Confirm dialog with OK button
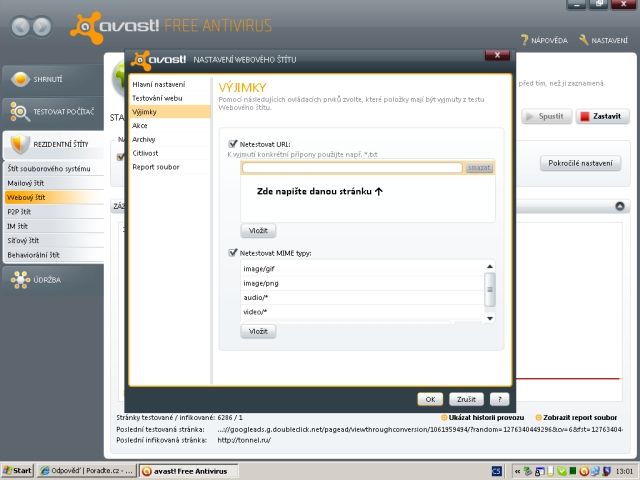This screenshot has height=480, width=640. pyautogui.click(x=430, y=399)
